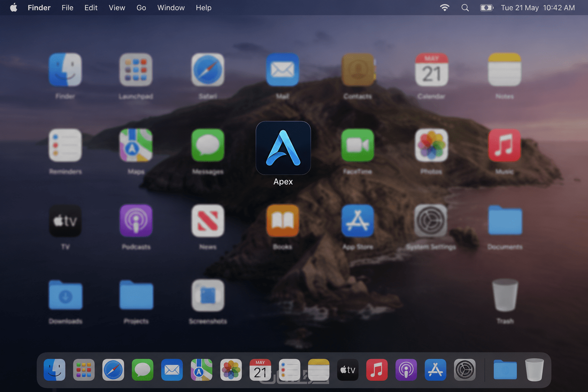Screen dimensions: 588x392
Task: Open the Documents folder icon
Action: (505, 220)
